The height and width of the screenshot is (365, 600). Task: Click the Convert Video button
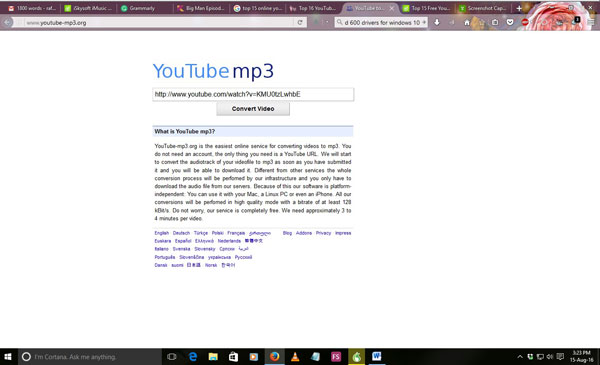(x=253, y=109)
